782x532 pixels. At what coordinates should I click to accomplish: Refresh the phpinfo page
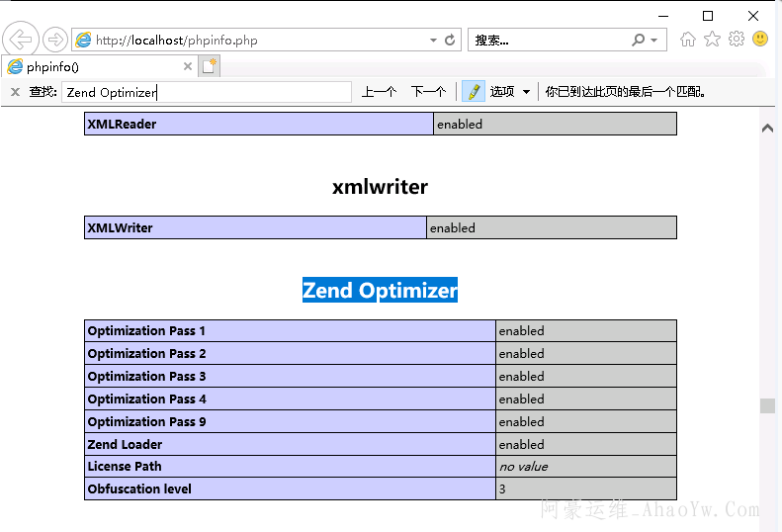(x=451, y=41)
